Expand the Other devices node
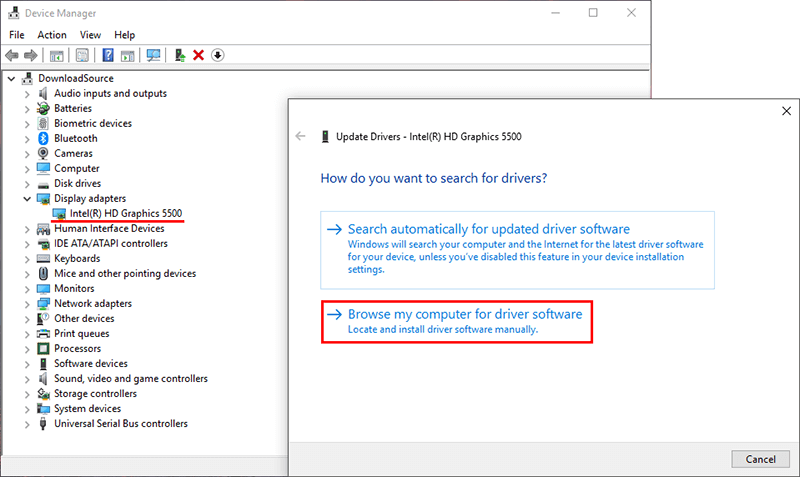Viewport: 800px width, 477px height. [x=27, y=319]
